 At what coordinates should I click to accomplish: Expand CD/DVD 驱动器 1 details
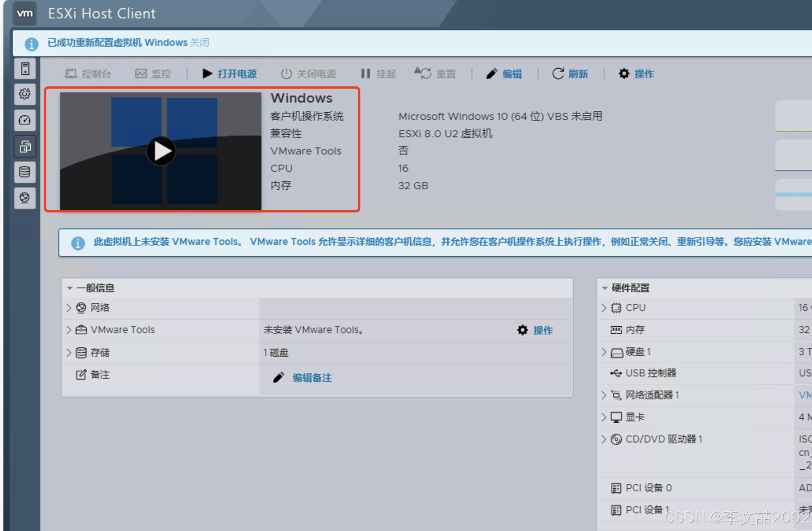[x=604, y=439]
